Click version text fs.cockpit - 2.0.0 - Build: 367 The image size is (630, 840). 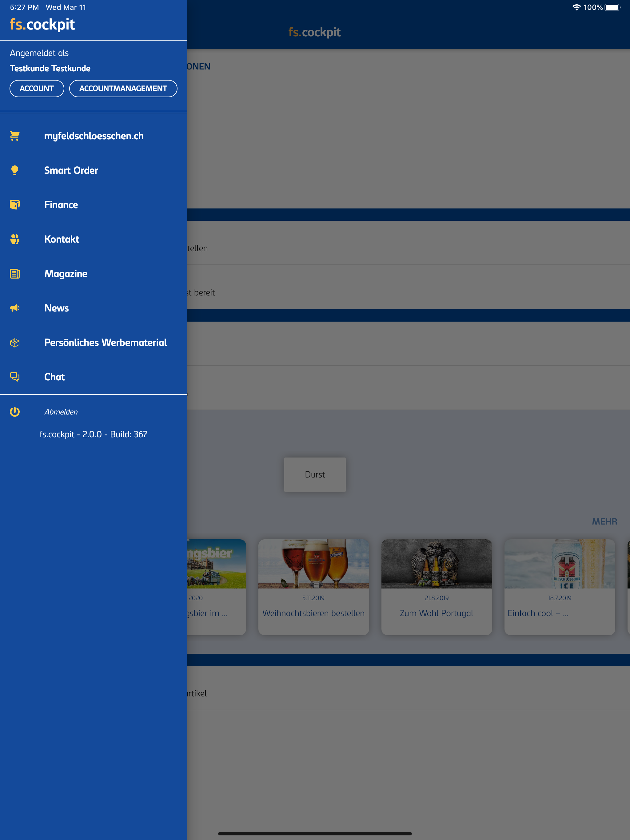94,434
